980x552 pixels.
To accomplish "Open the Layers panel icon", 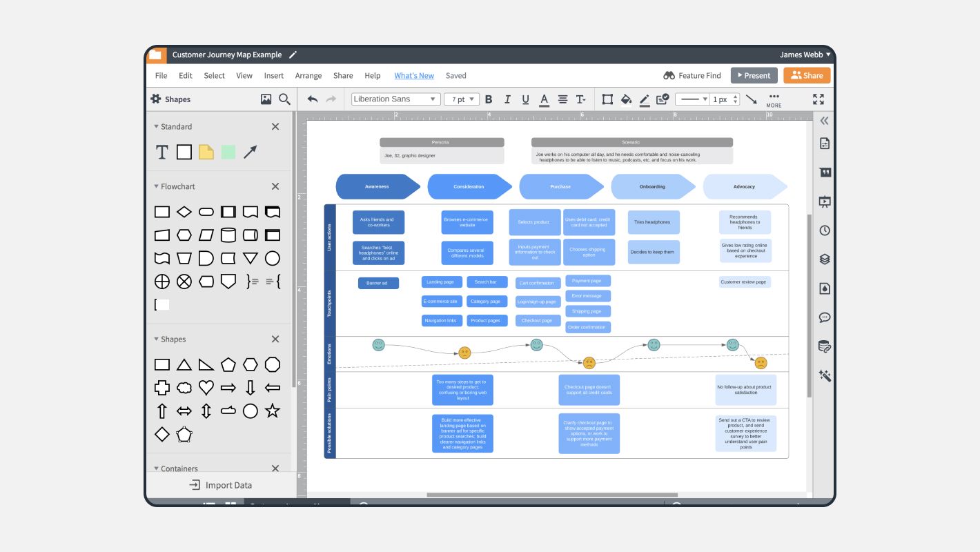I will tap(824, 259).
